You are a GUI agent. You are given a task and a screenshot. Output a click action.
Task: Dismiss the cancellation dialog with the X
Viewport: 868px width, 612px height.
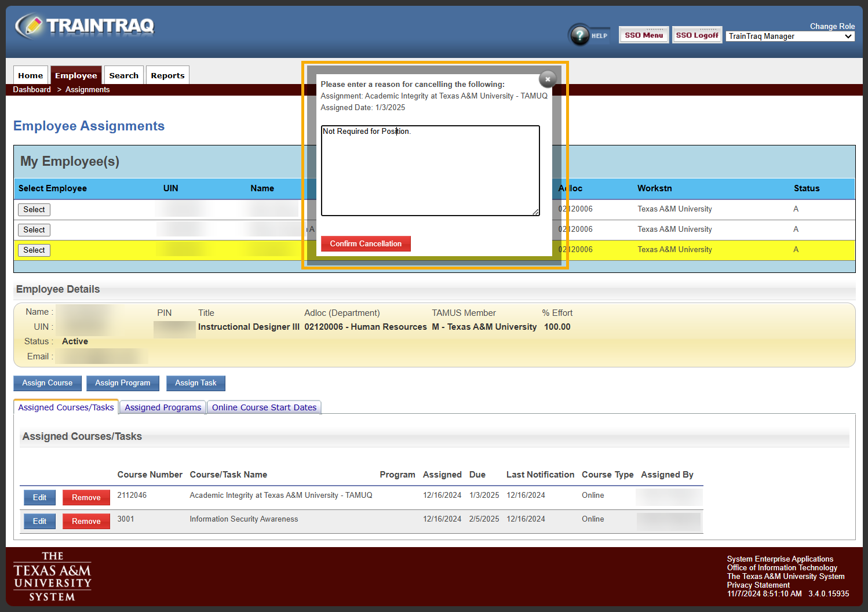(547, 79)
